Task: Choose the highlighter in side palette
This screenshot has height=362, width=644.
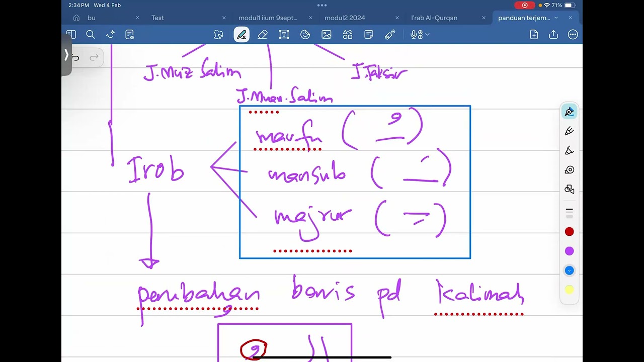Action: 569,150
